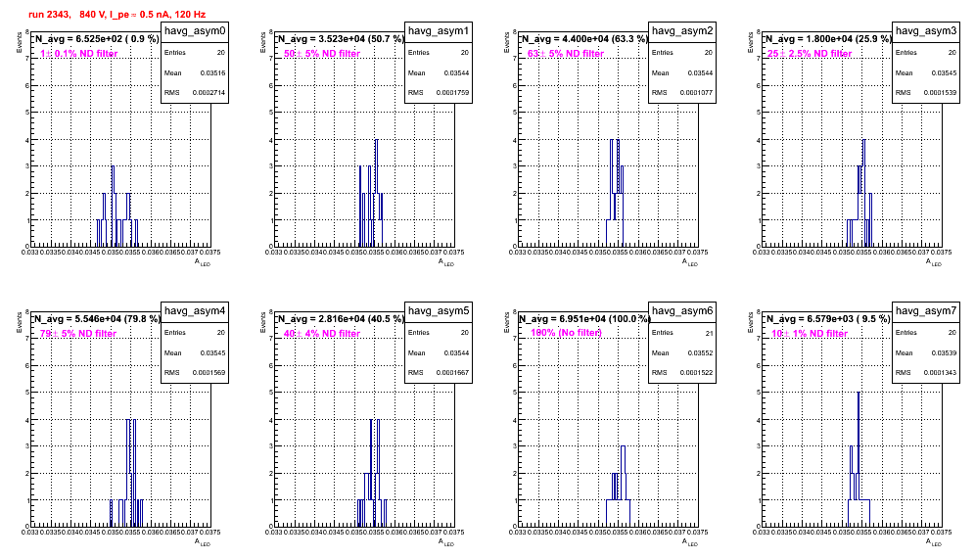Pick the magenta 100% (No filter) text
The width and height of the screenshot is (975, 560).
pyautogui.click(x=567, y=333)
